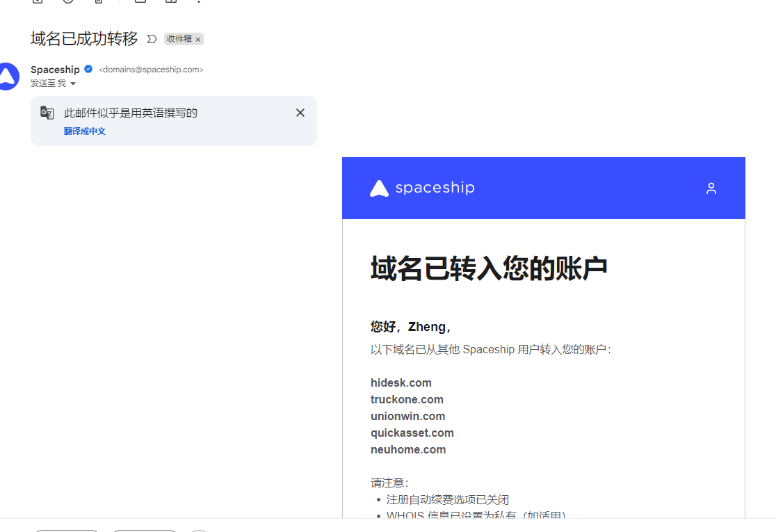
Task: Click the importance marker beside the subject
Action: [152, 39]
